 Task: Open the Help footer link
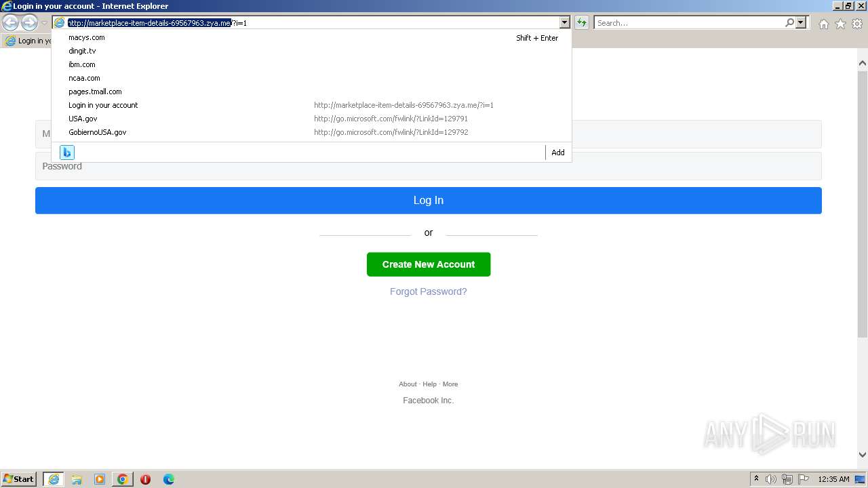pyautogui.click(x=430, y=384)
